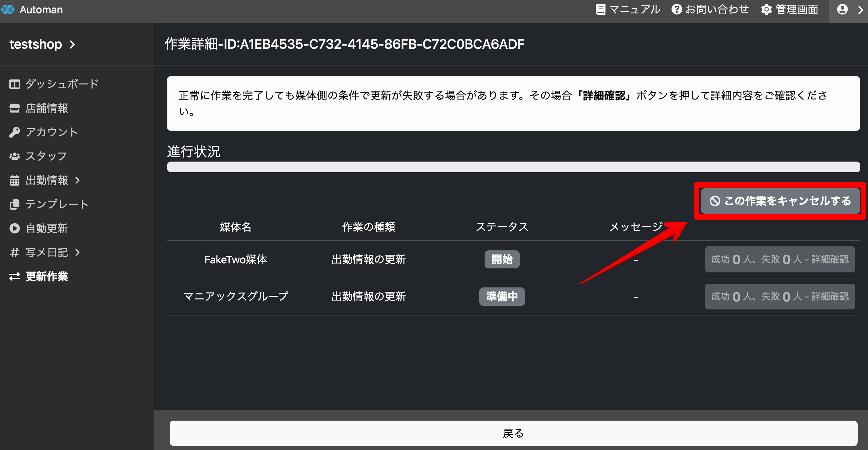Click the 管理画面 gear icon
Viewport: 868px width, 450px height.
pyautogui.click(x=766, y=9)
